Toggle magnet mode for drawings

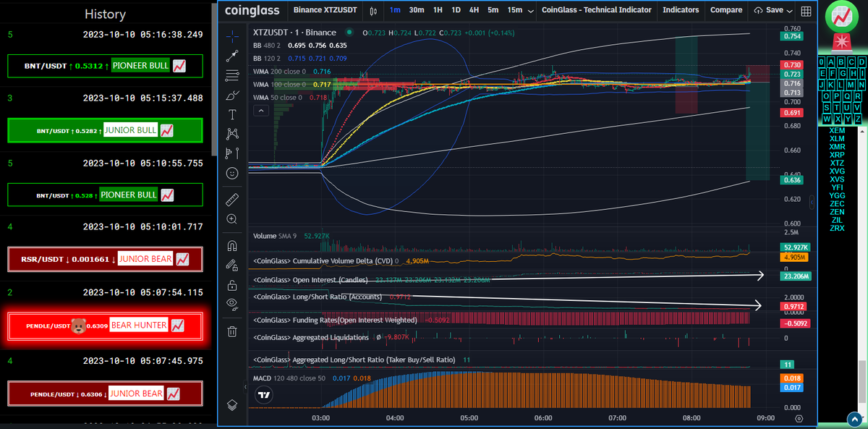[232, 245]
